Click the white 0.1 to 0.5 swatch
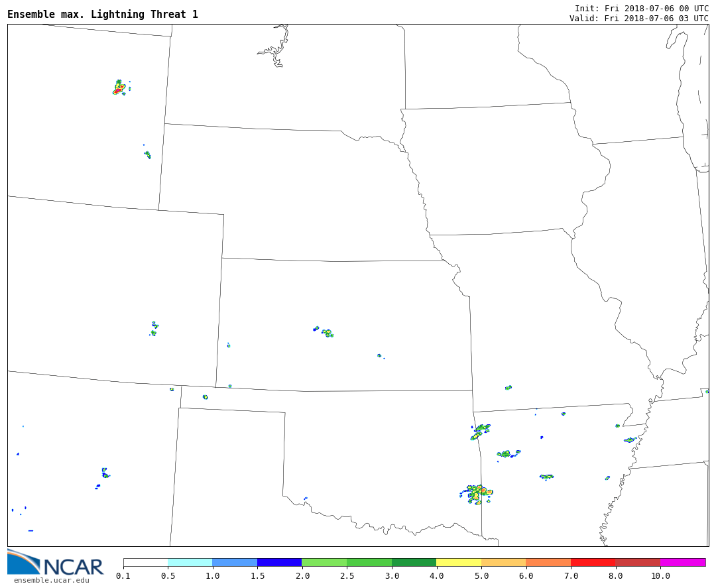This screenshot has height=588, width=716. (x=145, y=562)
